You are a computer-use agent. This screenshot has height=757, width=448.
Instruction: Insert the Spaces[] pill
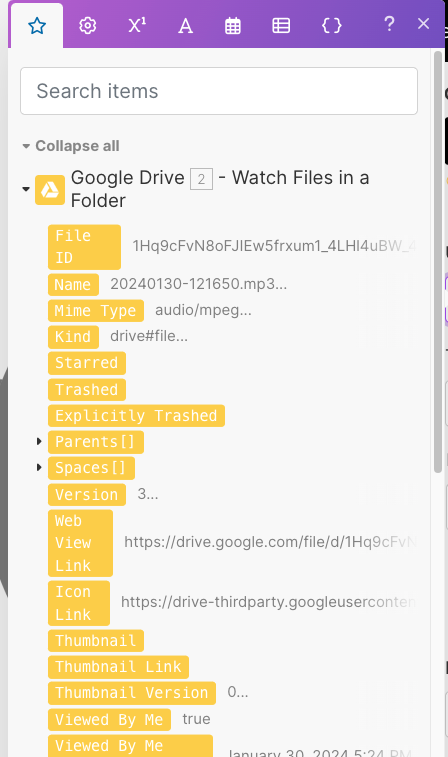[91, 468]
